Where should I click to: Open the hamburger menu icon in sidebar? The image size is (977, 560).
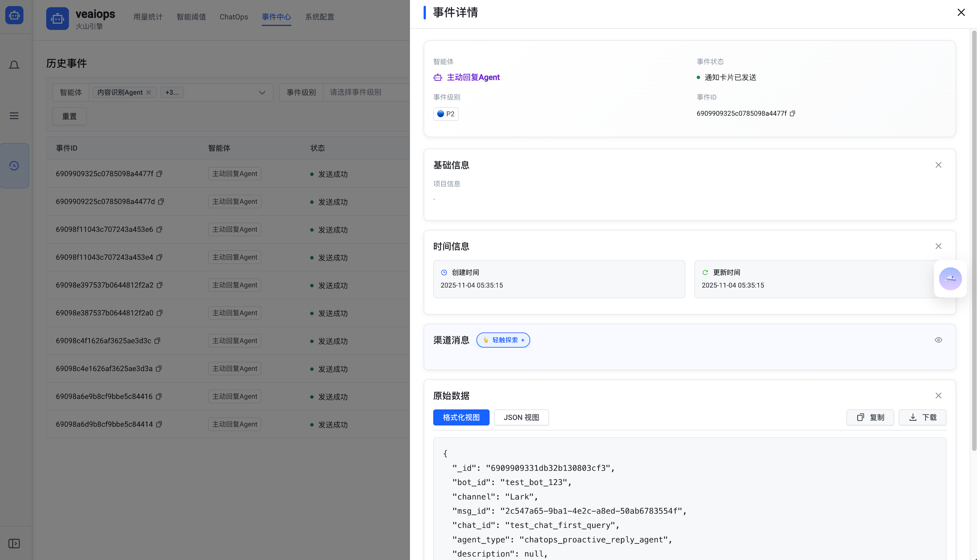[x=14, y=116]
